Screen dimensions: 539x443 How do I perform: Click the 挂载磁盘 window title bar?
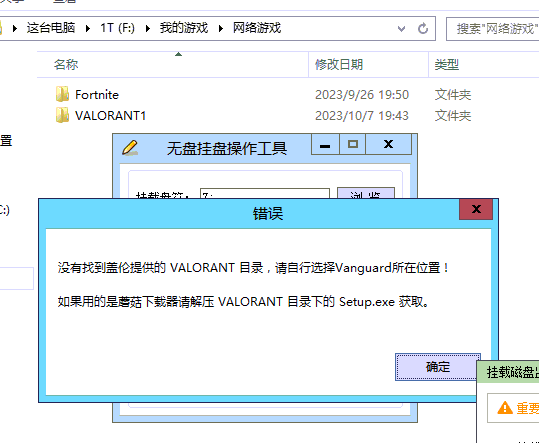(508, 372)
